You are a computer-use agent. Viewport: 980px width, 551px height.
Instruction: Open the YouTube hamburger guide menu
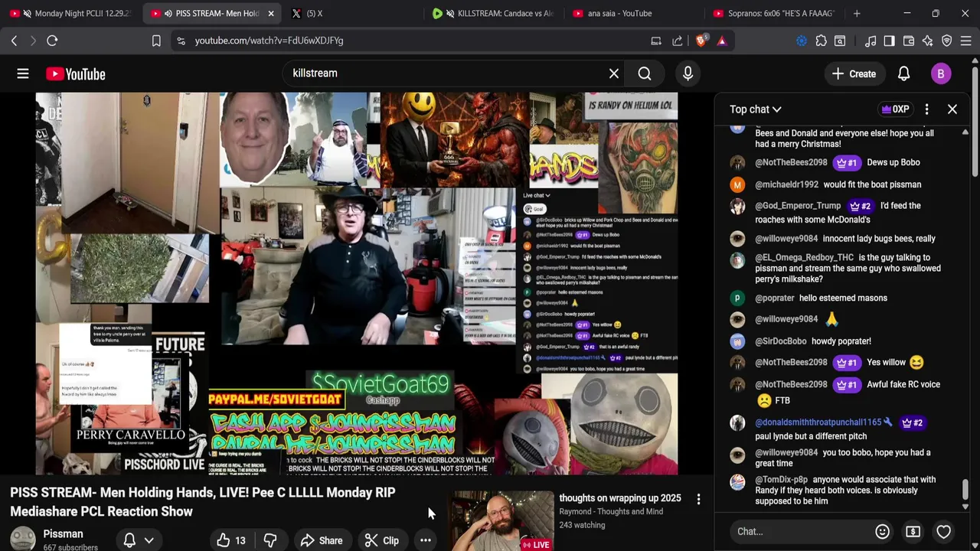click(x=23, y=73)
